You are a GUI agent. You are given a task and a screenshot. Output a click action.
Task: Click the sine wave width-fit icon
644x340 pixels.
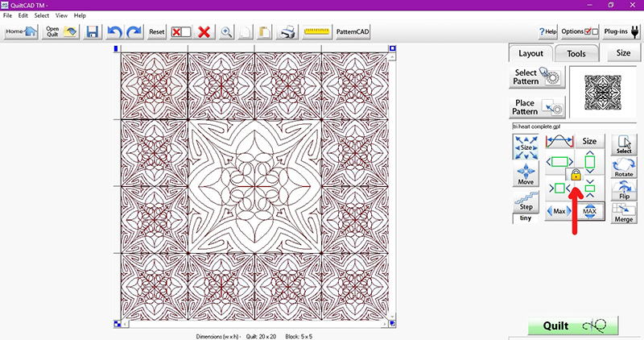click(x=559, y=142)
